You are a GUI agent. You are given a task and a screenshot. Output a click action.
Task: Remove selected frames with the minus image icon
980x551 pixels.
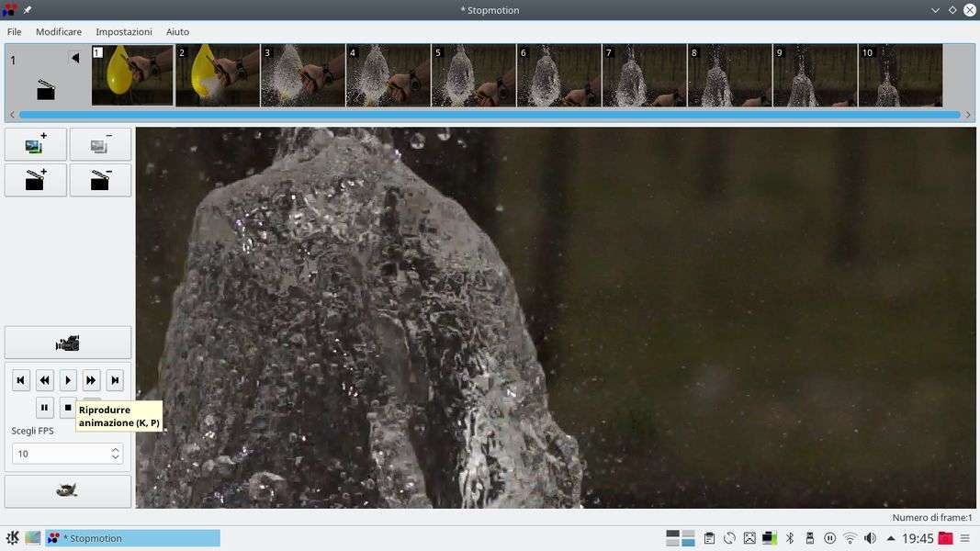pos(101,145)
